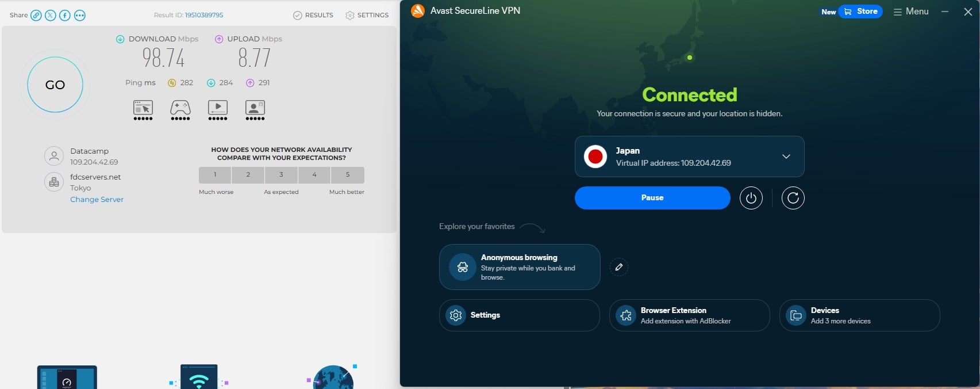Open Browser Extension card
Viewport: 980px width, 389px height.
(689, 315)
